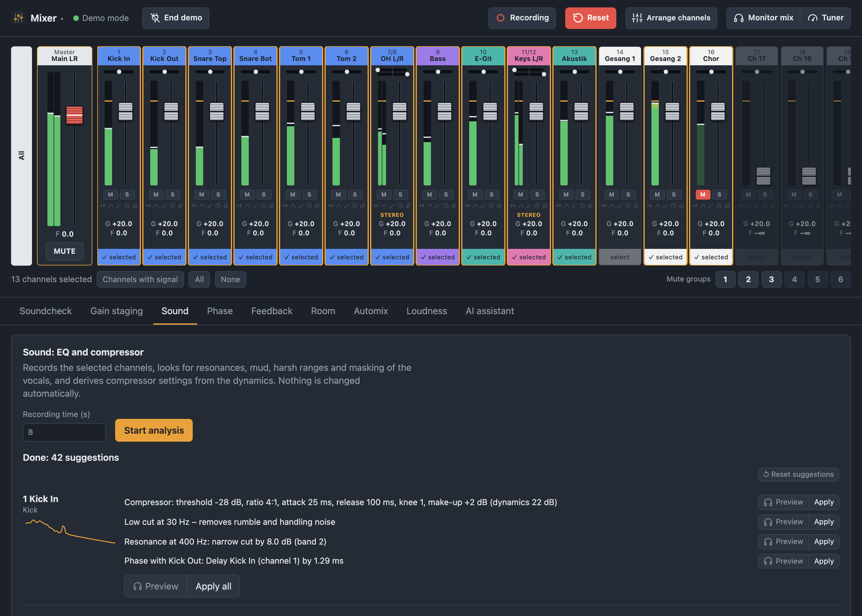Viewport: 862px width, 616px height.
Task: Click the compressor icon on Snare Bot
Action: tap(255, 206)
